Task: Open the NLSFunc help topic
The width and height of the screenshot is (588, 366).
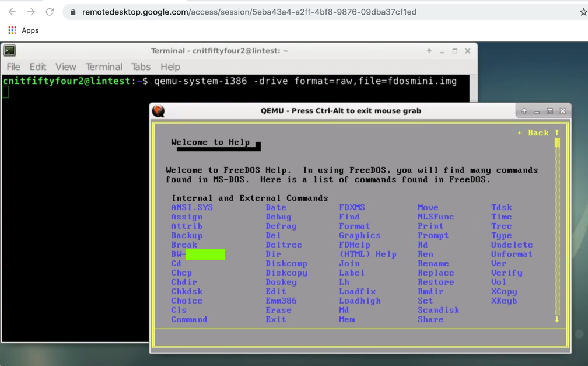Action: point(436,217)
